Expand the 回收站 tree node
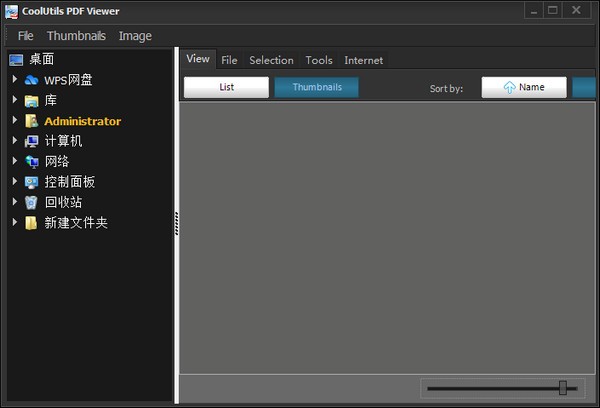Viewport: 600px width, 408px height. (15, 201)
